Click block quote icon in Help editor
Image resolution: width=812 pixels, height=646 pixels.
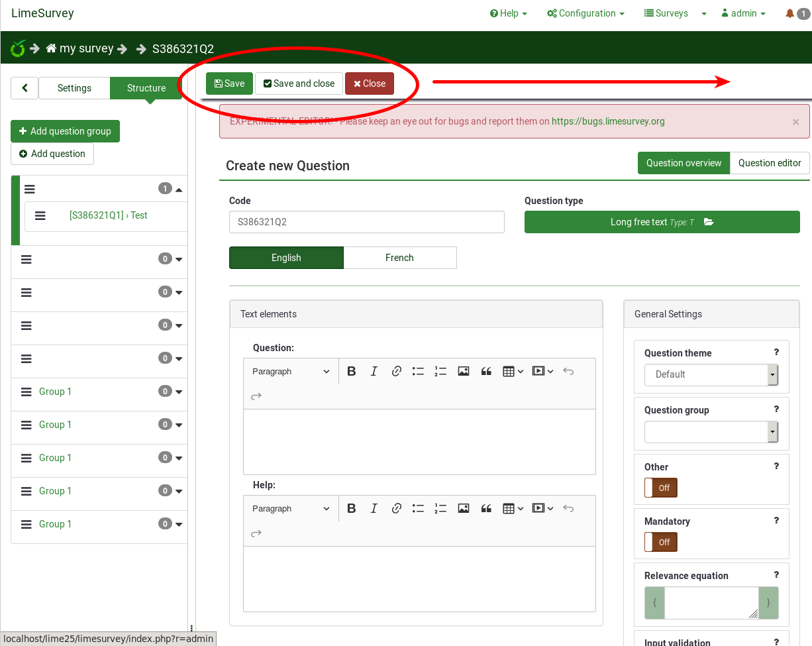(x=486, y=509)
